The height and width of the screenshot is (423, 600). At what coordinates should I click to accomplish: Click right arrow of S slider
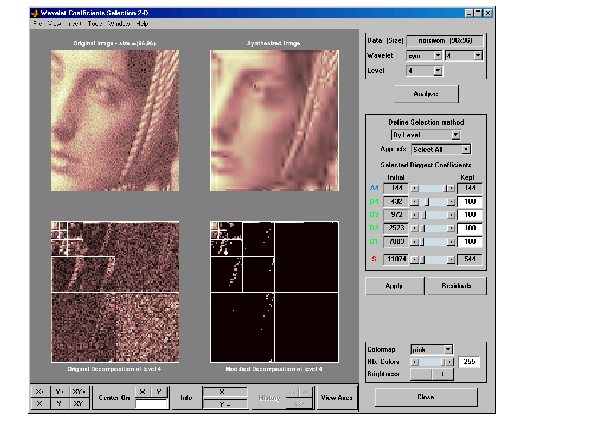451,260
